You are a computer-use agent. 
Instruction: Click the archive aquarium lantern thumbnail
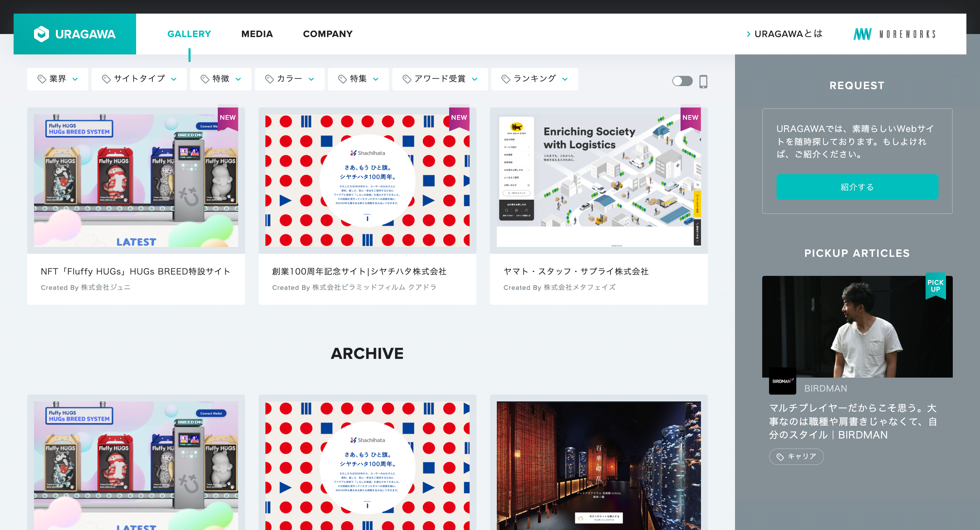[599, 466]
